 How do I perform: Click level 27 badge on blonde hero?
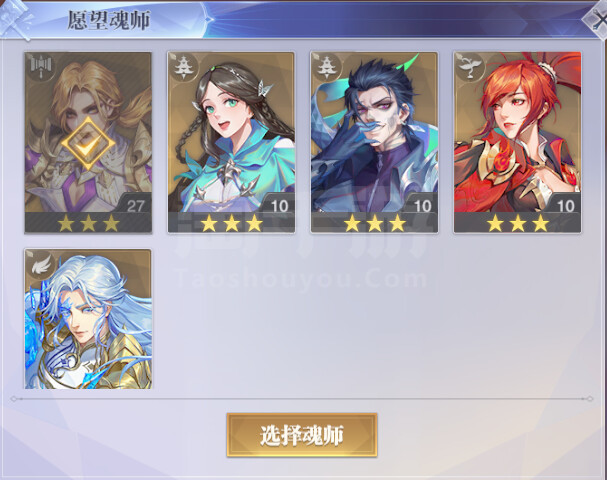tap(135, 206)
